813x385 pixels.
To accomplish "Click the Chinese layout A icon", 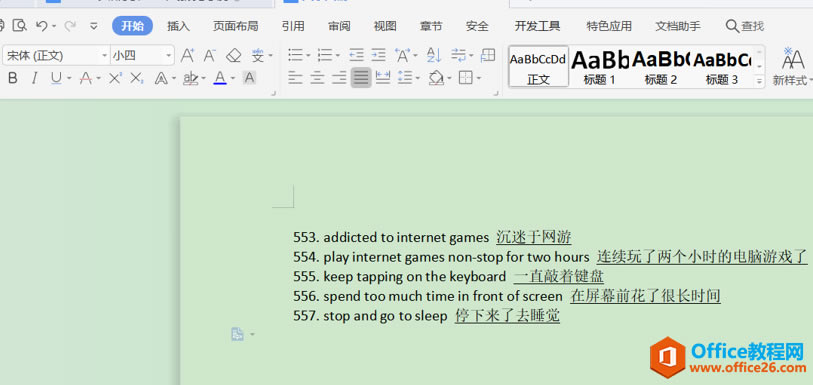I will point(402,55).
